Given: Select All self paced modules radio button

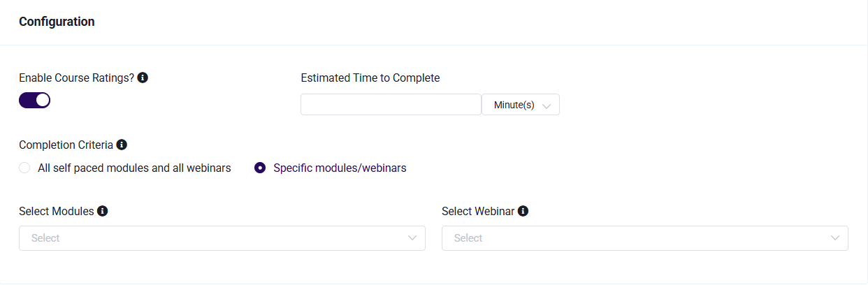Looking at the screenshot, I should click(x=24, y=168).
